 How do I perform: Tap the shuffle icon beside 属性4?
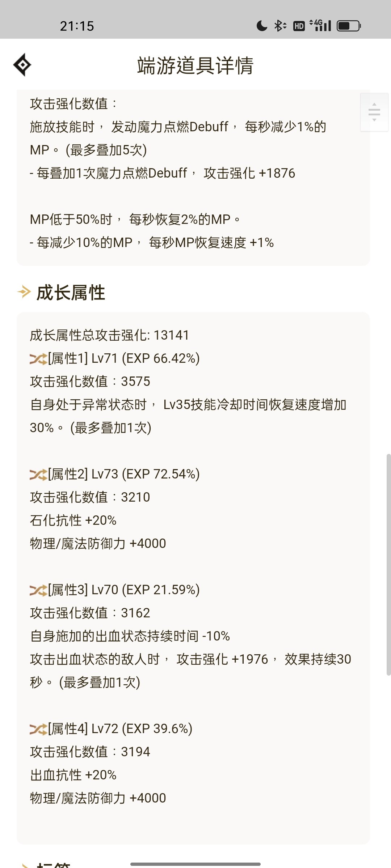(x=38, y=729)
